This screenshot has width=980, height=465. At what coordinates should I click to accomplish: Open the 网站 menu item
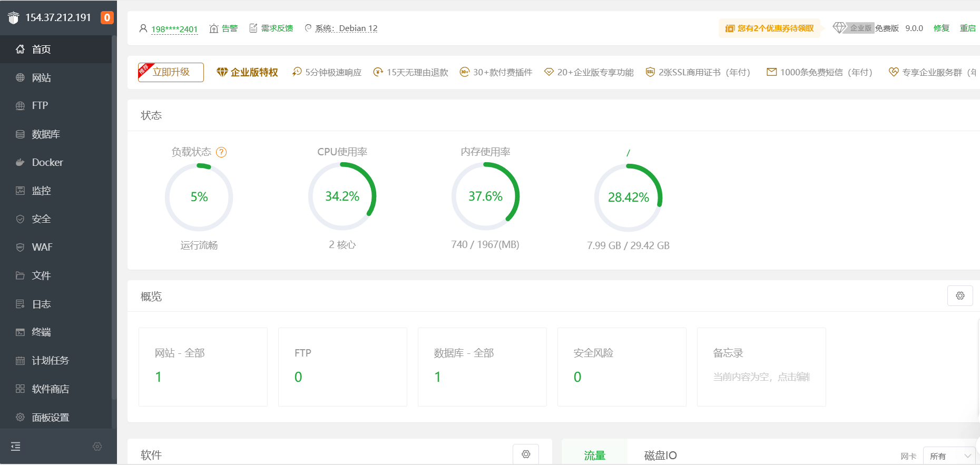[x=56, y=77]
